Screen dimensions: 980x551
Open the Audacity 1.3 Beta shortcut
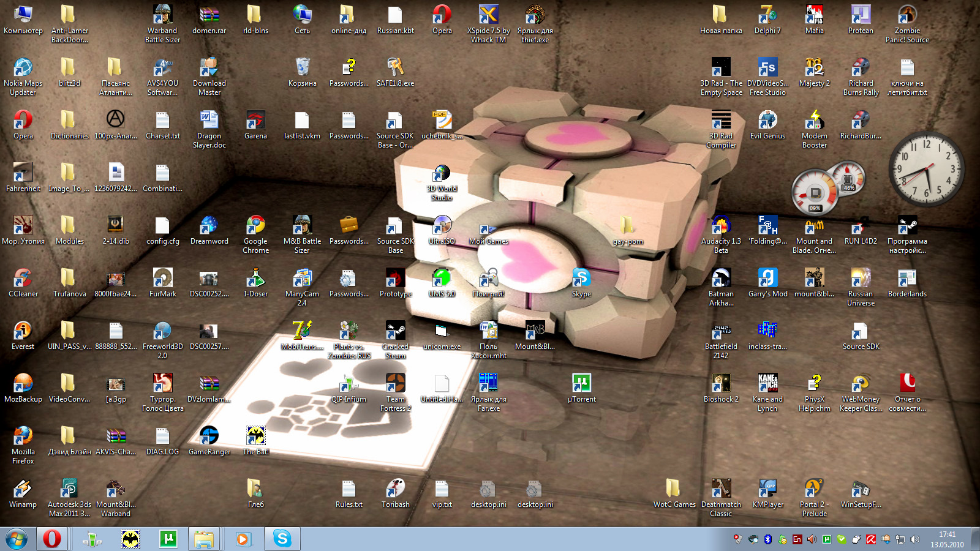coord(721,225)
